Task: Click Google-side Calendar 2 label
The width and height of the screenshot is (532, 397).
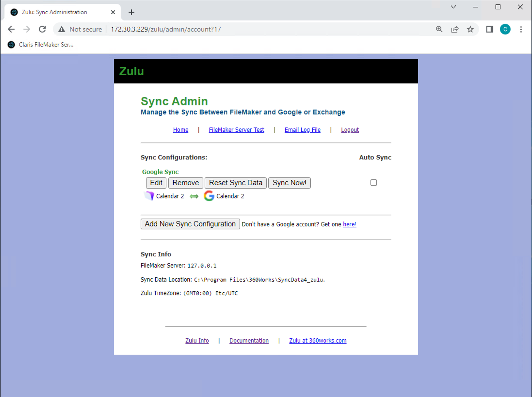Action: pyautogui.click(x=230, y=196)
